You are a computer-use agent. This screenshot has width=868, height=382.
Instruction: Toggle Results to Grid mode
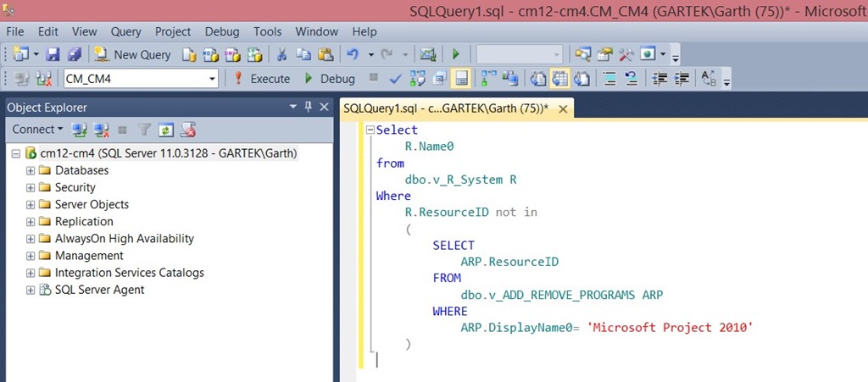coord(559,79)
